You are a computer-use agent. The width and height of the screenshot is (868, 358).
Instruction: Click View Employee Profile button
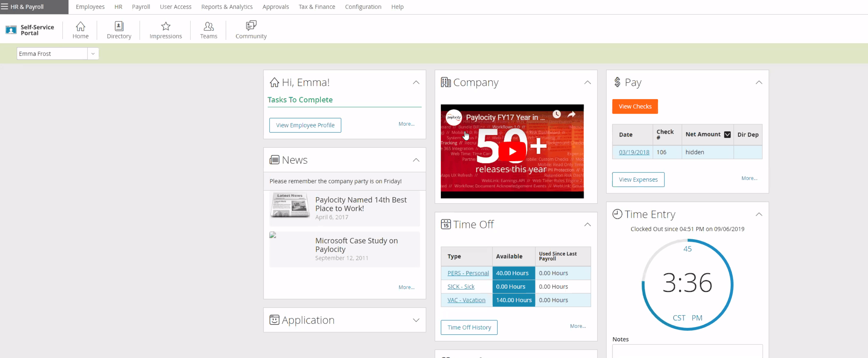[x=305, y=125]
